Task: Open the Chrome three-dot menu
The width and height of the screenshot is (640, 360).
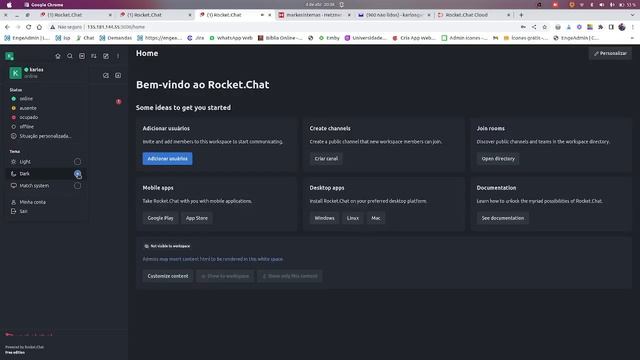Action: coord(633,27)
